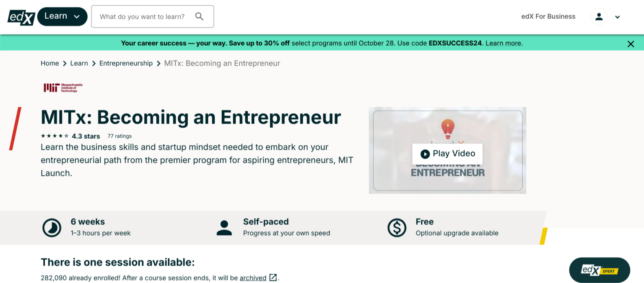Open the edX XPERT assistant widget
This screenshot has width=644, height=283.
pos(599,270)
